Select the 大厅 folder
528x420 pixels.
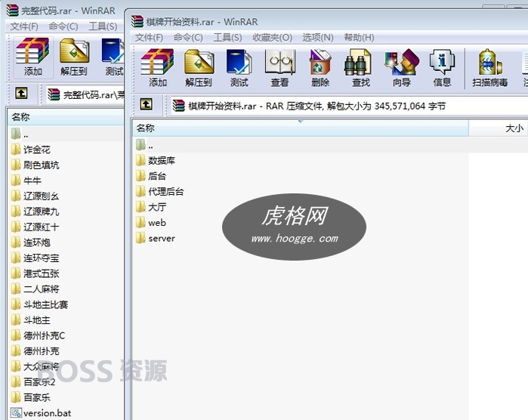pyautogui.click(x=151, y=207)
